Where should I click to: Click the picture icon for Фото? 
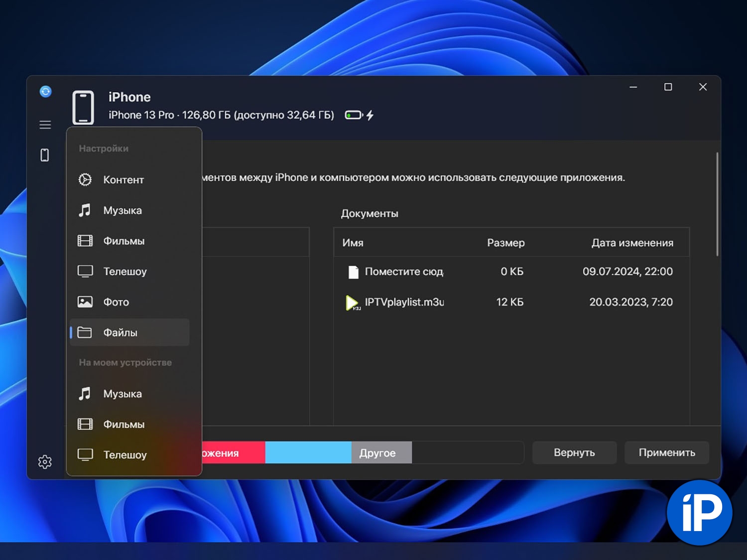click(85, 302)
